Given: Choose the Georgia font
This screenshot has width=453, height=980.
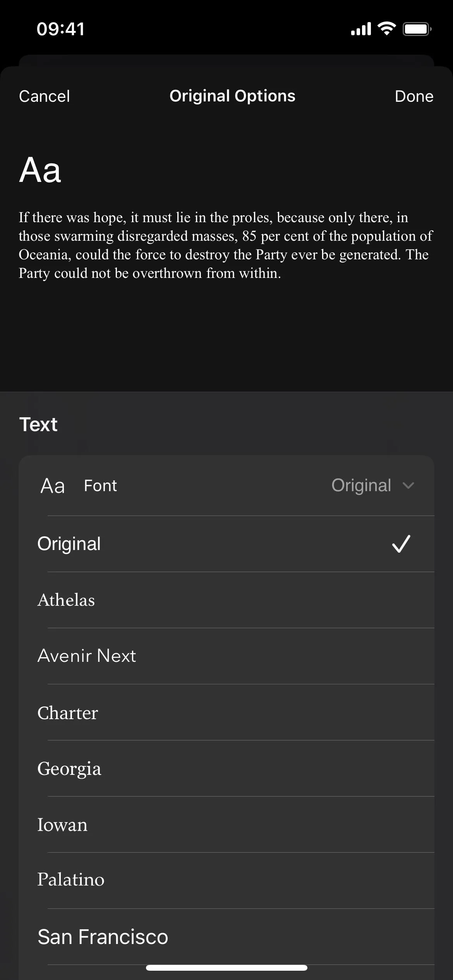Looking at the screenshot, I should pos(226,768).
